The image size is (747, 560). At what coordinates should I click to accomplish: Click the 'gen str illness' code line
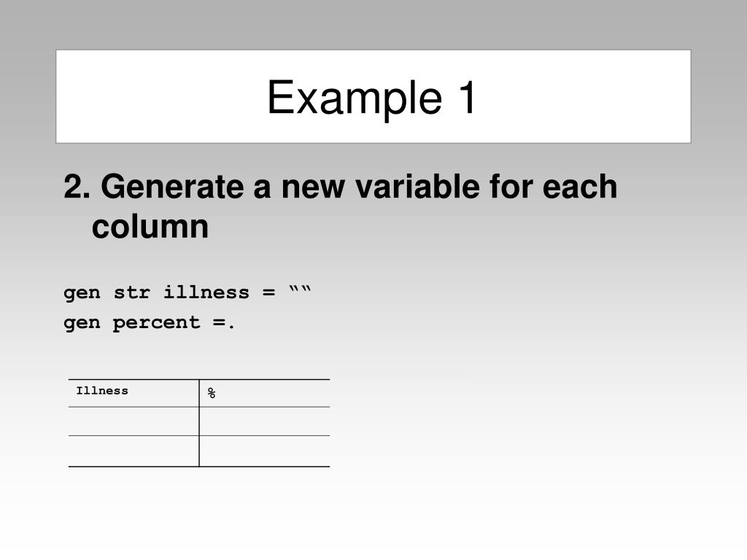(x=187, y=292)
